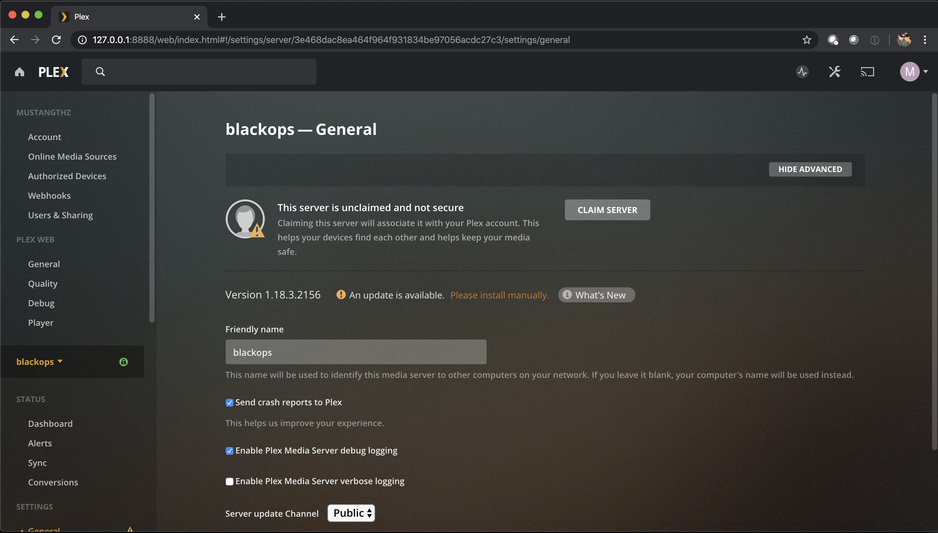Viewport: 938px width, 533px height.
Task: Open Chrome three-dot menu
Action: (x=925, y=40)
